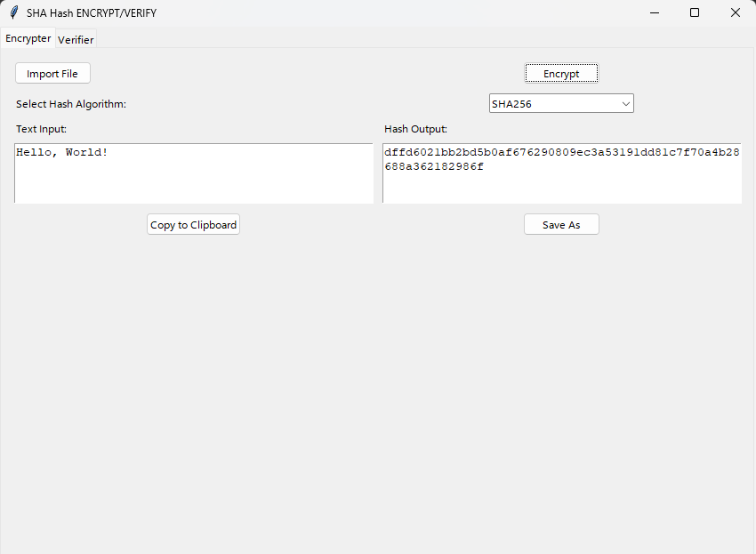Viewport: 756px width, 554px height.
Task: Click the 'Text Input:' label
Action: click(x=41, y=129)
